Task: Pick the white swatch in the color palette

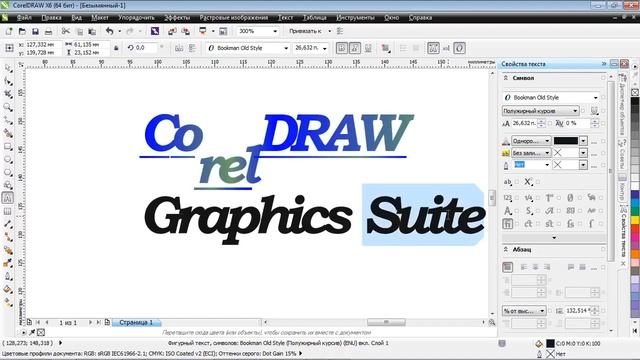Action: click(635, 185)
